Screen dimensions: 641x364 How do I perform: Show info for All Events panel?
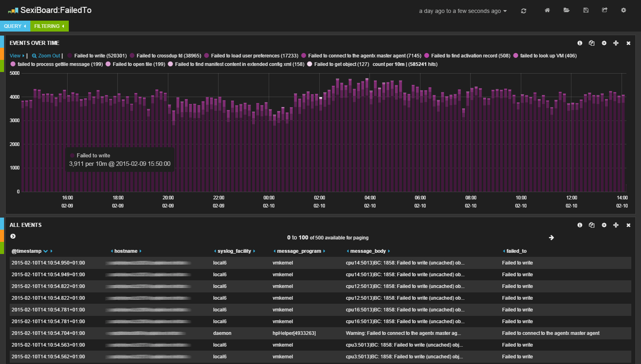pos(580,225)
